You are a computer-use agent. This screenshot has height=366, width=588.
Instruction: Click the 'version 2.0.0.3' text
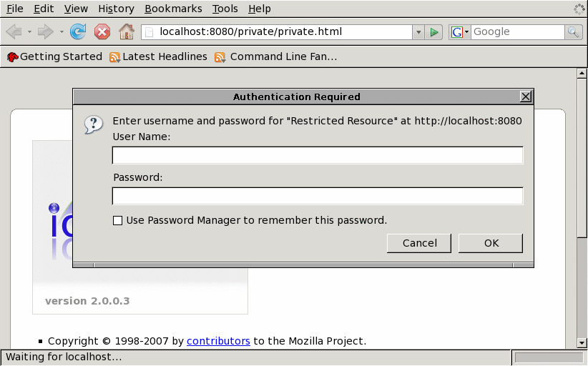click(x=87, y=301)
